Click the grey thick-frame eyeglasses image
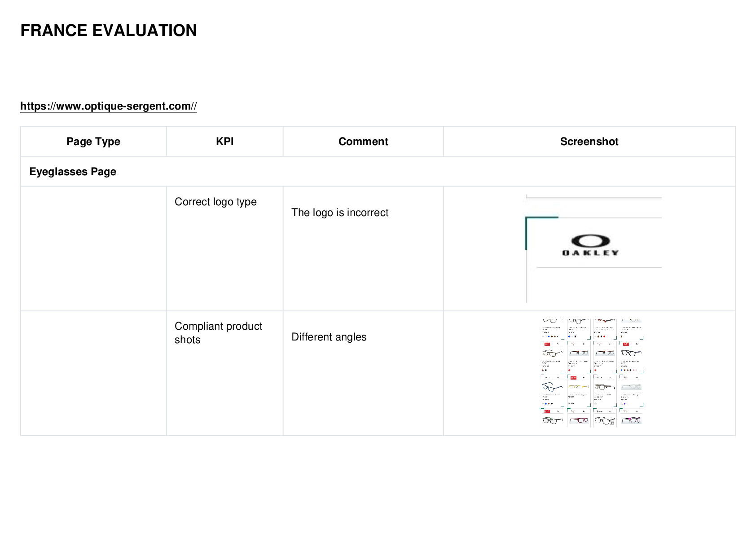The image size is (756, 535). [605, 387]
